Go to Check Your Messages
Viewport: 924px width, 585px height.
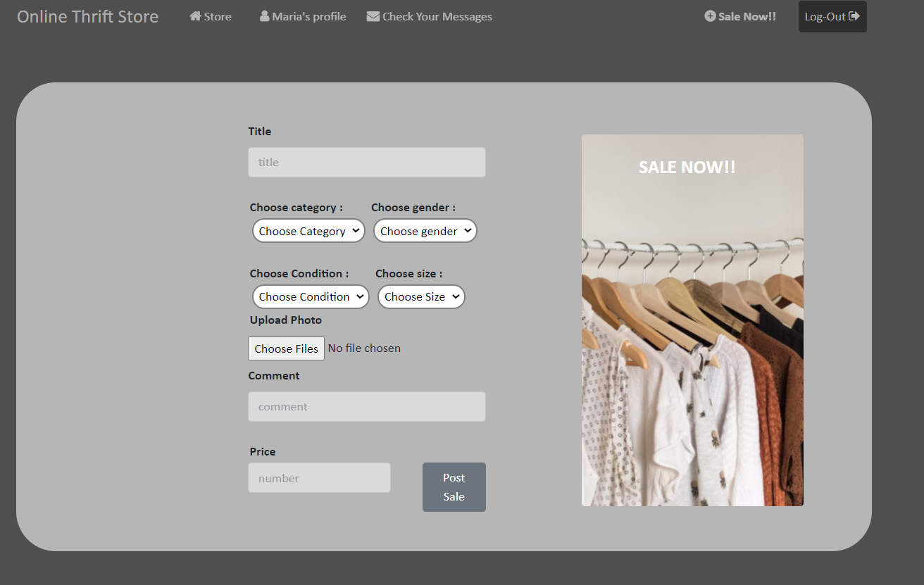click(437, 15)
